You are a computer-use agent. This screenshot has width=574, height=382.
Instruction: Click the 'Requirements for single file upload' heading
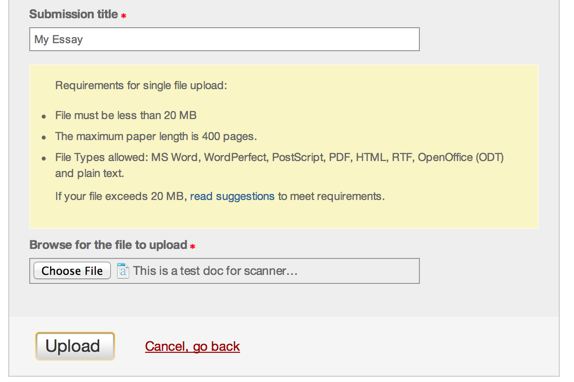click(x=141, y=86)
